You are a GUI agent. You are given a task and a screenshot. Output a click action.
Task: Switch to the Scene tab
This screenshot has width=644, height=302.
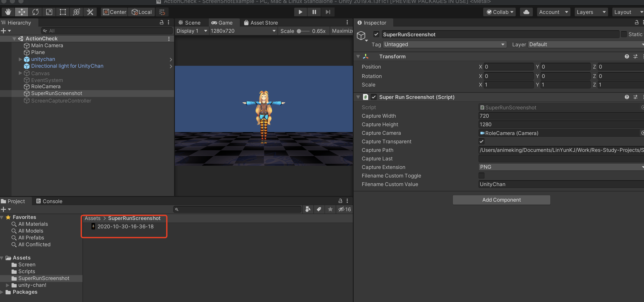189,23
